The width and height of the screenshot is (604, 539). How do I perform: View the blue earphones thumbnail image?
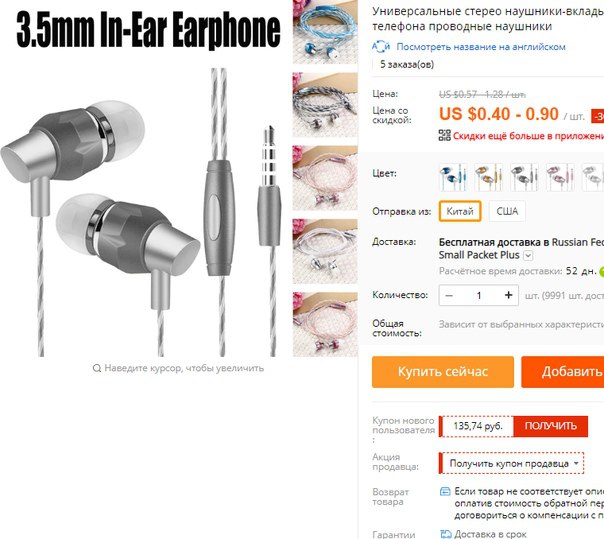(x=325, y=32)
